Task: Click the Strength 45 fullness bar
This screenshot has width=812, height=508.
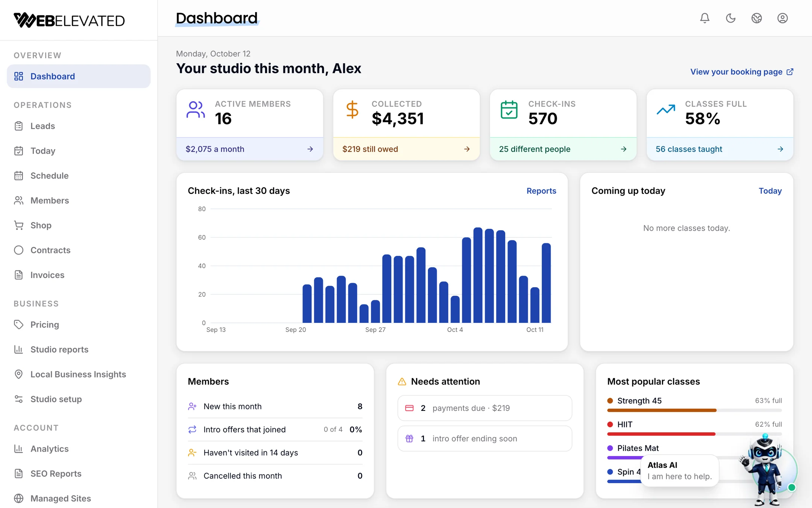Action: [x=694, y=410]
